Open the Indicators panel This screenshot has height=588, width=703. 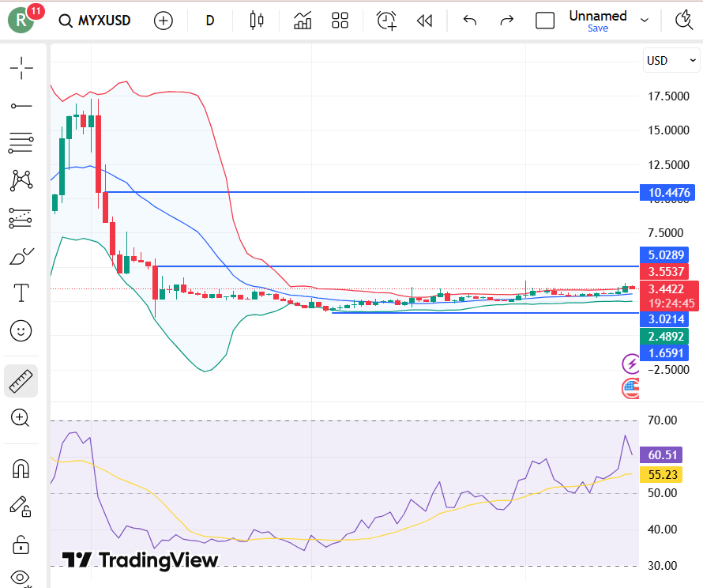(x=303, y=21)
